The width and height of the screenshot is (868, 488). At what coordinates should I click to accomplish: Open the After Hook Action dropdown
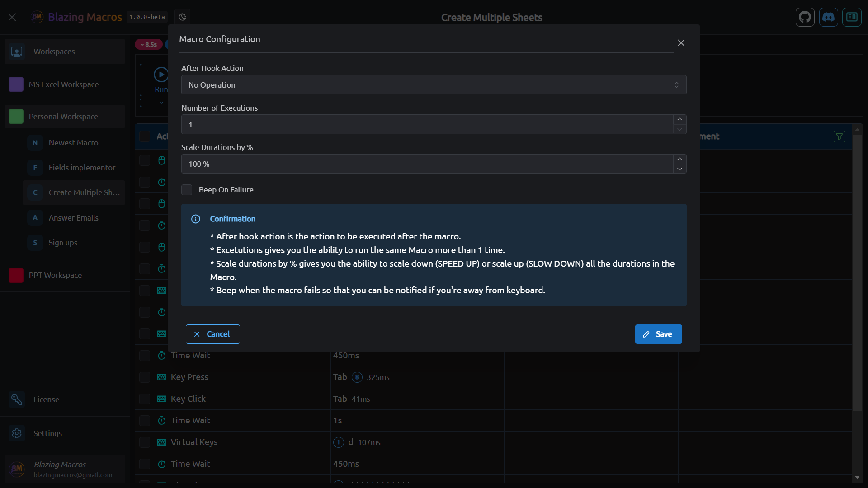click(434, 85)
